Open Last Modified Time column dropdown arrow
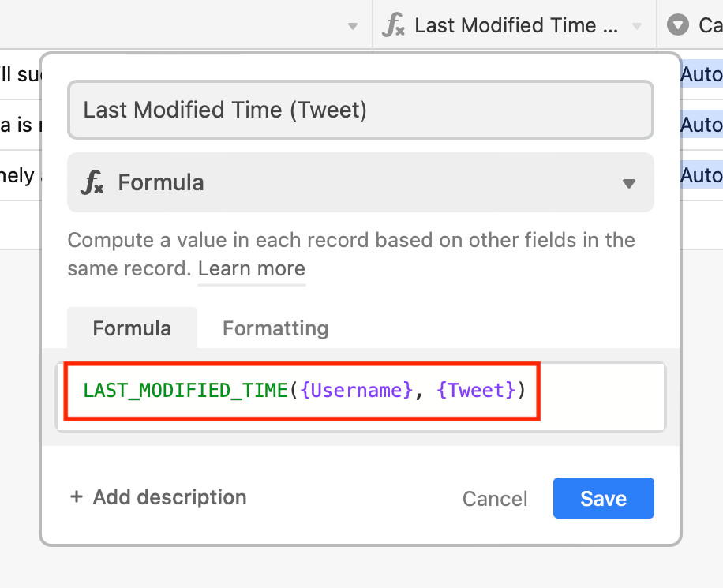This screenshot has width=723, height=588. (637, 26)
